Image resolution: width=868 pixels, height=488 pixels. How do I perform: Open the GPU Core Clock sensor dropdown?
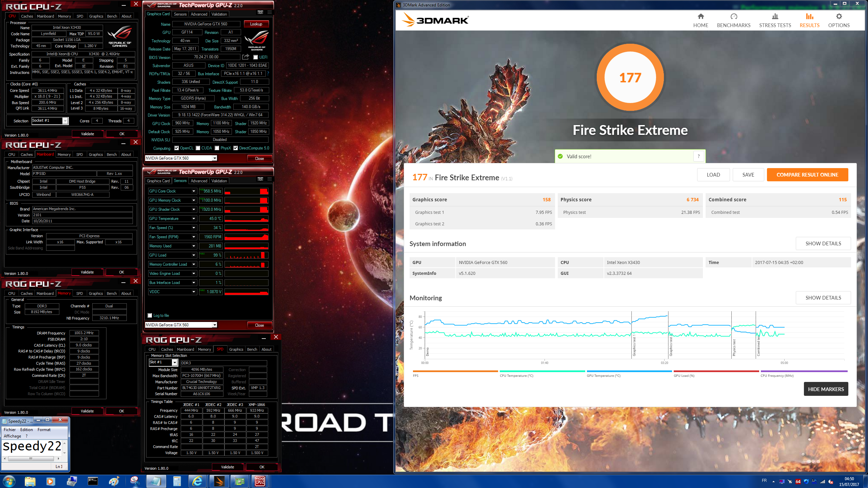pos(194,191)
